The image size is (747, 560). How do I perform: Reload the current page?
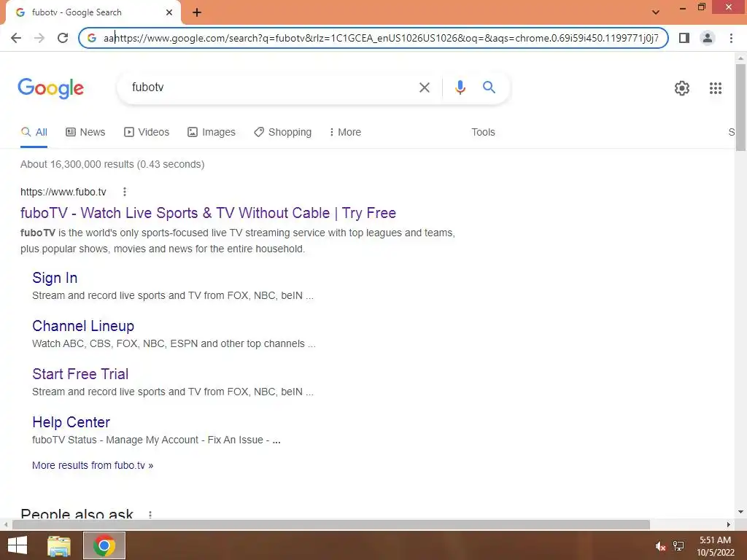63,38
